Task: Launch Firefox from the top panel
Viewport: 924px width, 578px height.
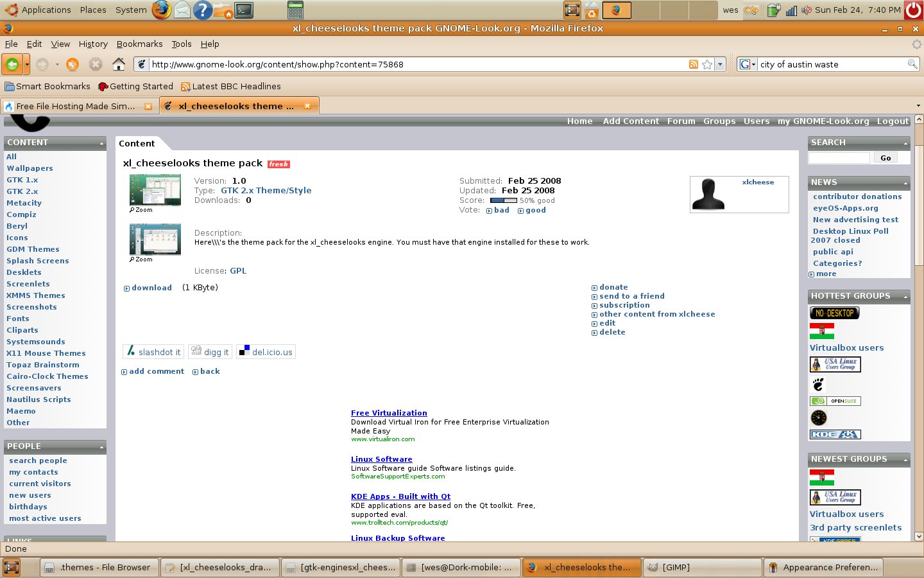Action: pyautogui.click(x=162, y=10)
